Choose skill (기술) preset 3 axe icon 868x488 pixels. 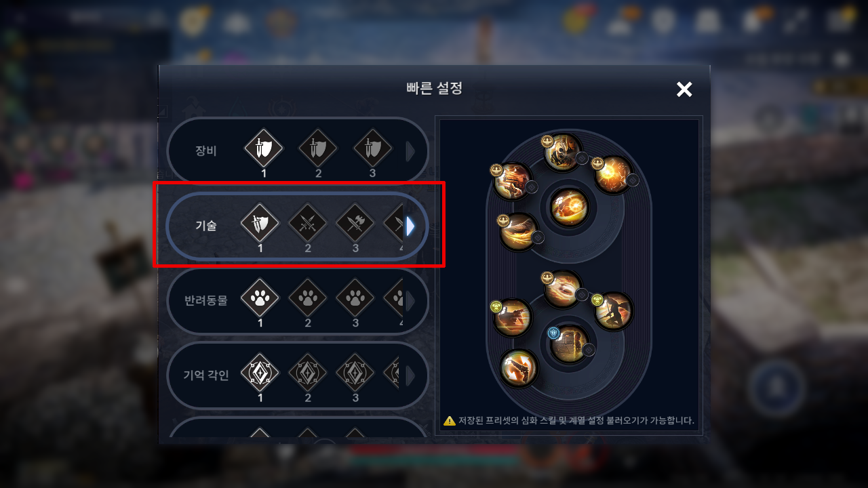tap(355, 223)
